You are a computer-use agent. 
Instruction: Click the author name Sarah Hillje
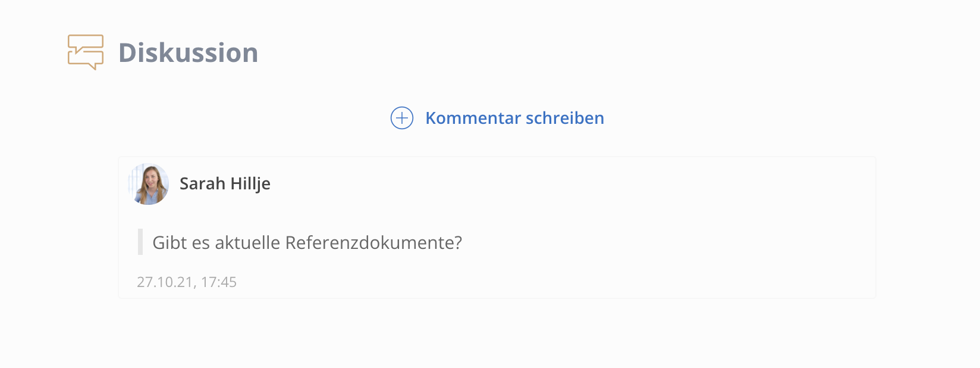pos(225,183)
